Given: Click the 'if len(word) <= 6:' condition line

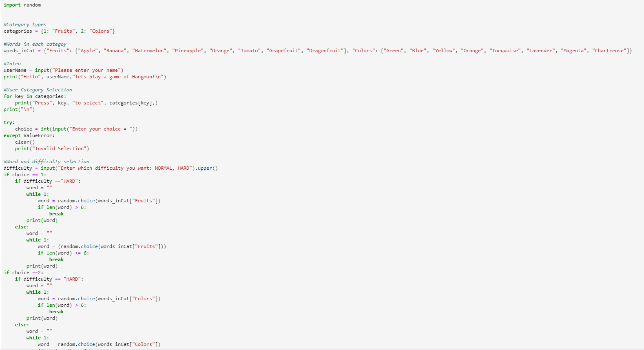Looking at the screenshot, I should 63,253.
